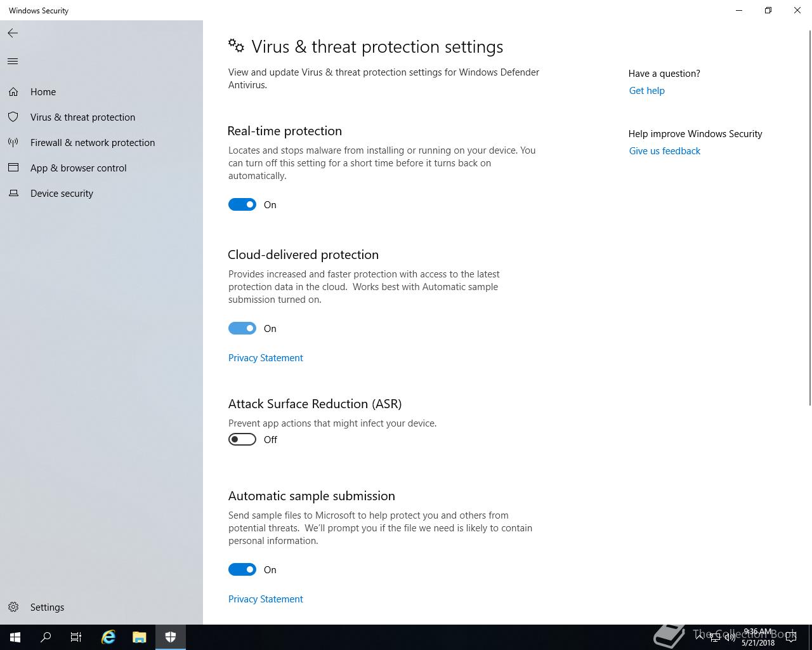The height and width of the screenshot is (650, 812).
Task: Click the Home house icon
Action: (x=13, y=92)
